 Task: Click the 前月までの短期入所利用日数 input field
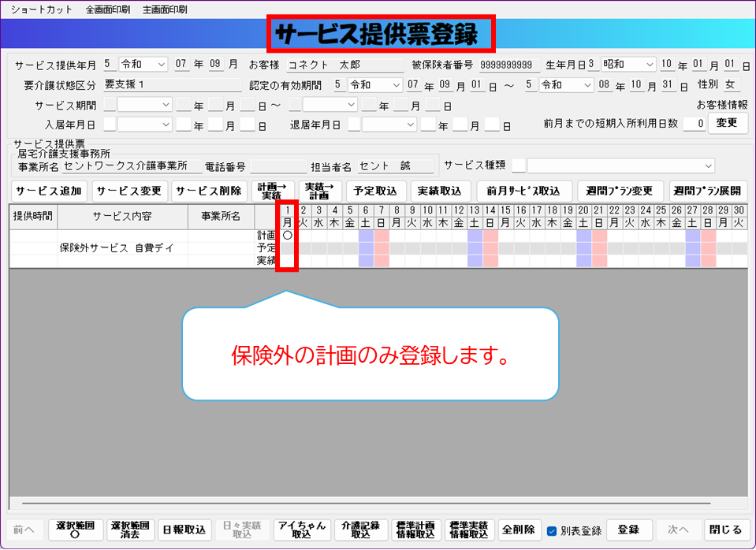pyautogui.click(x=694, y=124)
